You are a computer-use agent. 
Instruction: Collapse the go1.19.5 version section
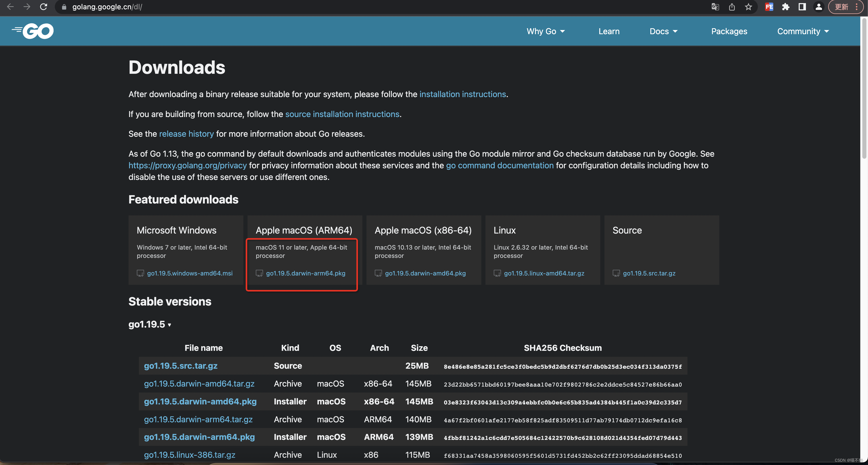pyautogui.click(x=150, y=324)
